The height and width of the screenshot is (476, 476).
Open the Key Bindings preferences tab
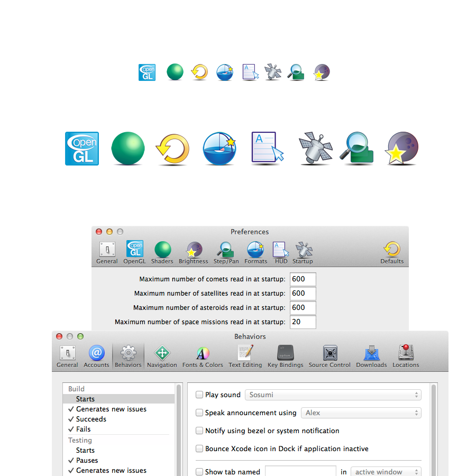point(286,356)
